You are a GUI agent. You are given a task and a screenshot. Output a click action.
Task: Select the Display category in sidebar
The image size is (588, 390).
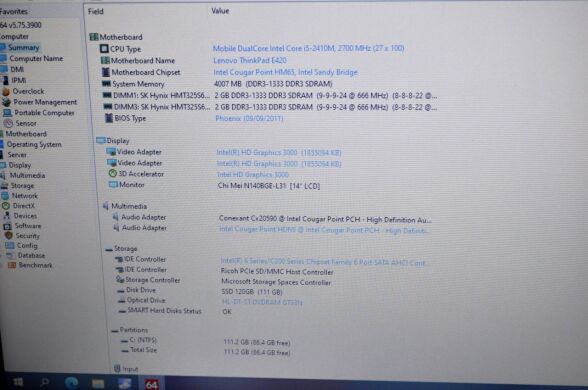click(20, 165)
